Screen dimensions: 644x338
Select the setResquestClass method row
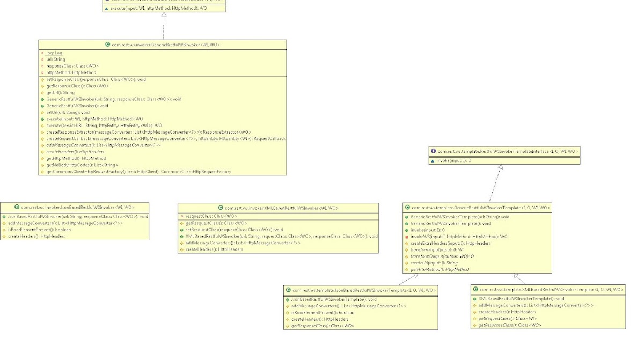coord(234,229)
